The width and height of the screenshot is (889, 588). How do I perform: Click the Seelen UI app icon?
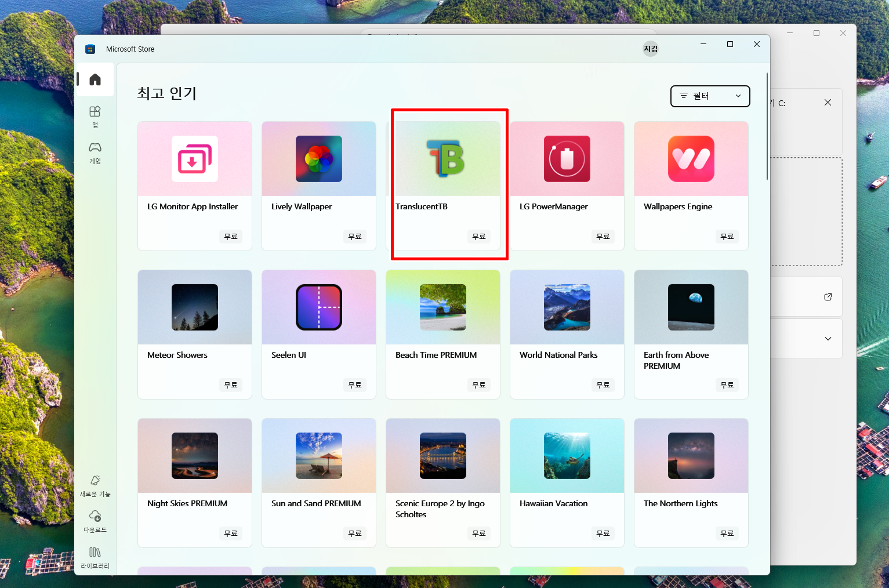(319, 307)
